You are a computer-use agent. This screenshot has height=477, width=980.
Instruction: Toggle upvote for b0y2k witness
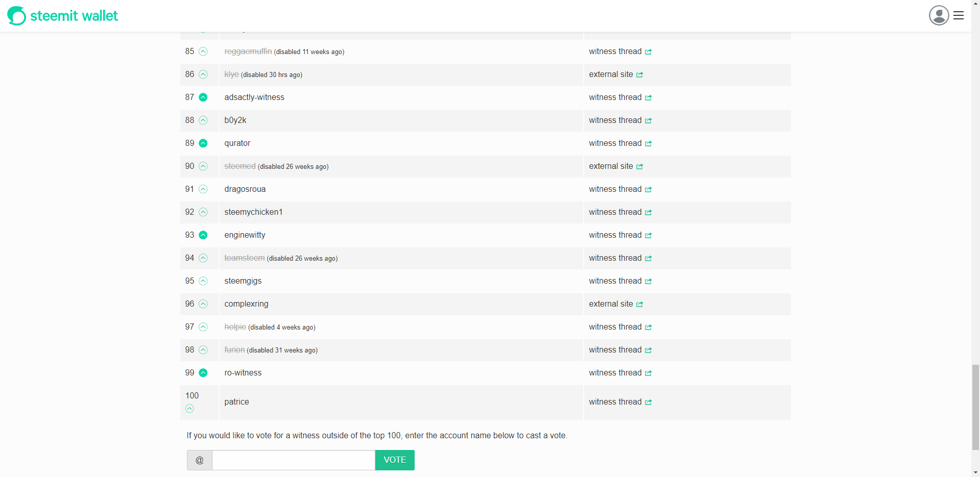[203, 120]
